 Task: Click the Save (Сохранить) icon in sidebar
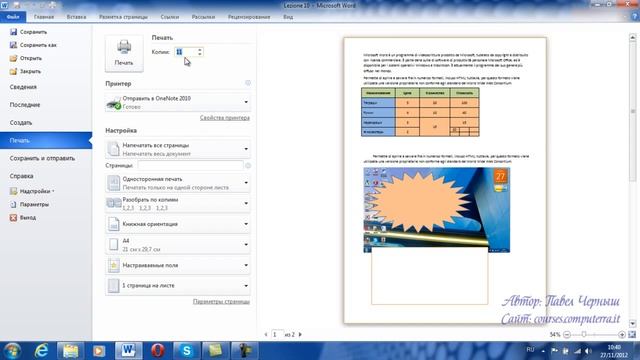[x=13, y=32]
